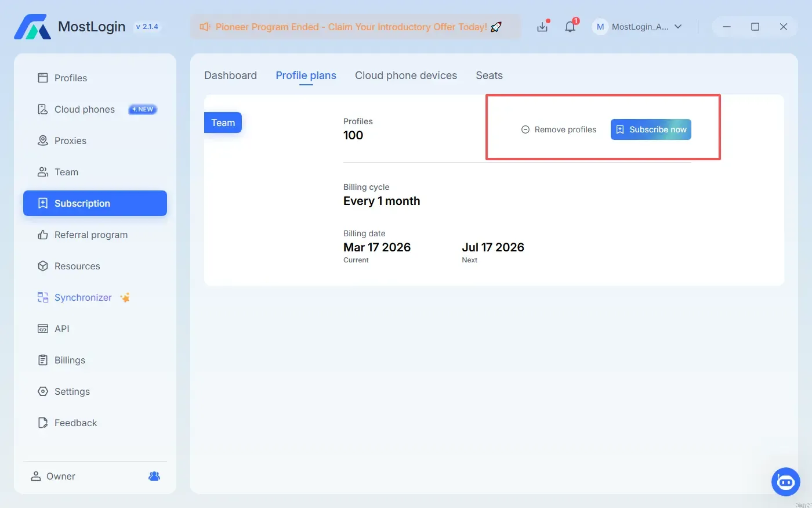Click the API code window icon

coord(43,329)
